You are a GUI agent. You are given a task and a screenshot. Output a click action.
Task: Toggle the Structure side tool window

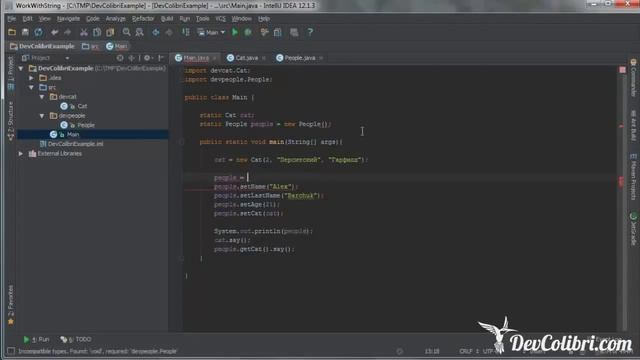tap(11, 121)
